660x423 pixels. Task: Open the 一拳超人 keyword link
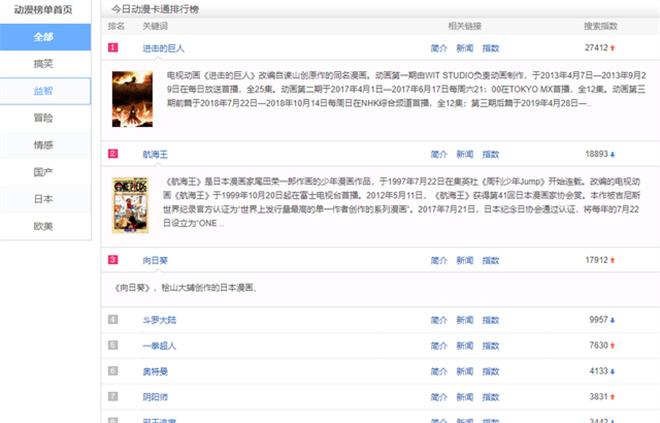click(x=159, y=346)
